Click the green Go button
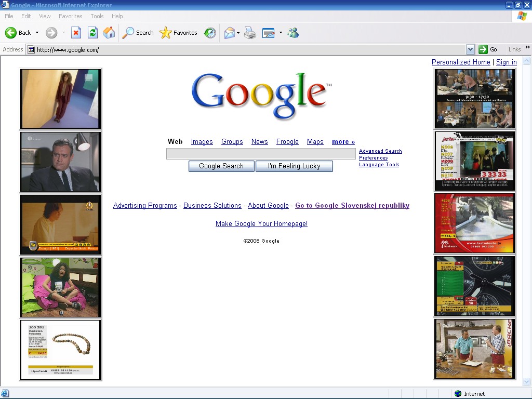 click(x=488, y=49)
